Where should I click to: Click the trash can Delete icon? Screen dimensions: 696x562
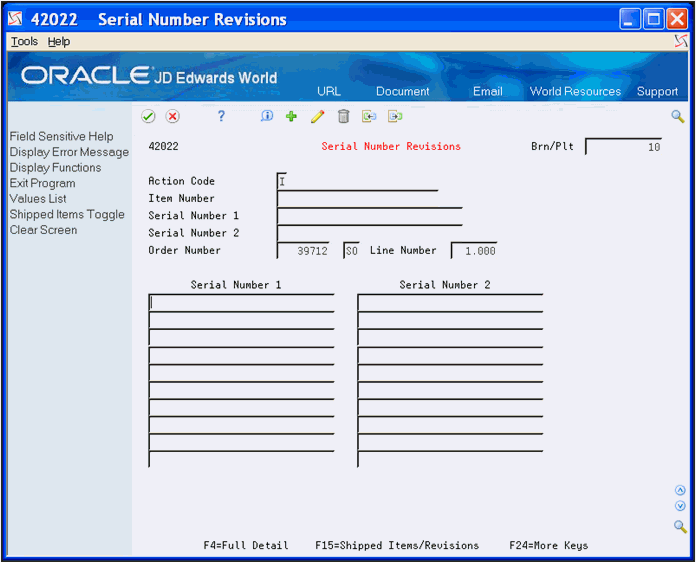pyautogui.click(x=343, y=116)
